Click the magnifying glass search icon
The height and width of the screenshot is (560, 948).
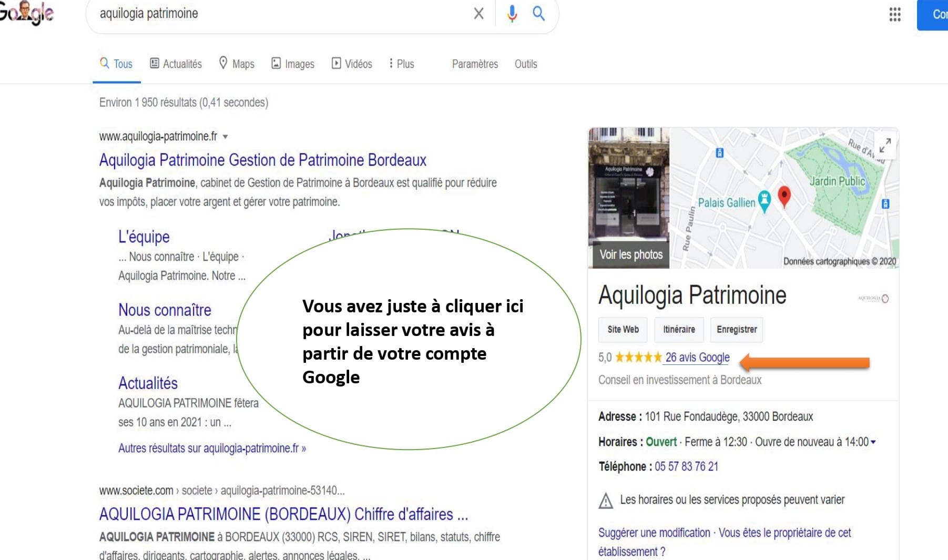point(538,13)
